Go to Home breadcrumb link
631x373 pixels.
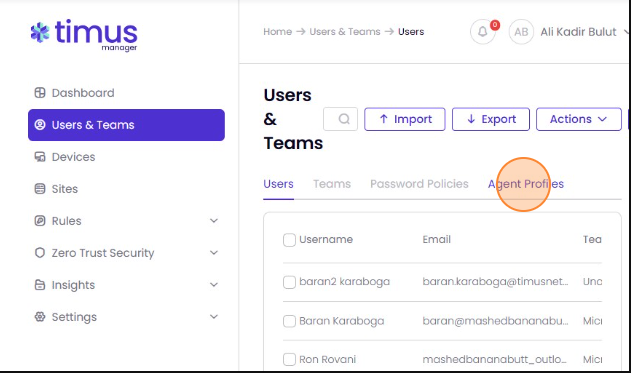278,31
